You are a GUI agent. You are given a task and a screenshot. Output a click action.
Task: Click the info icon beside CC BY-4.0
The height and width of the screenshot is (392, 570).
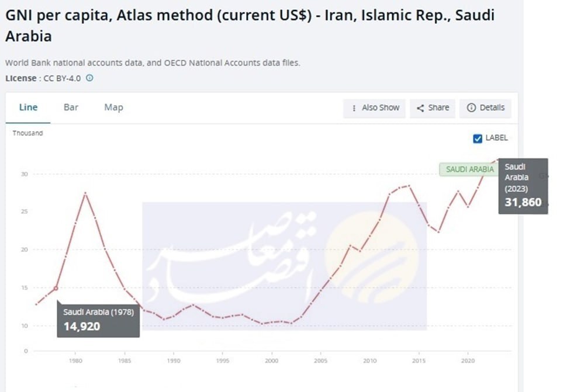coord(89,78)
